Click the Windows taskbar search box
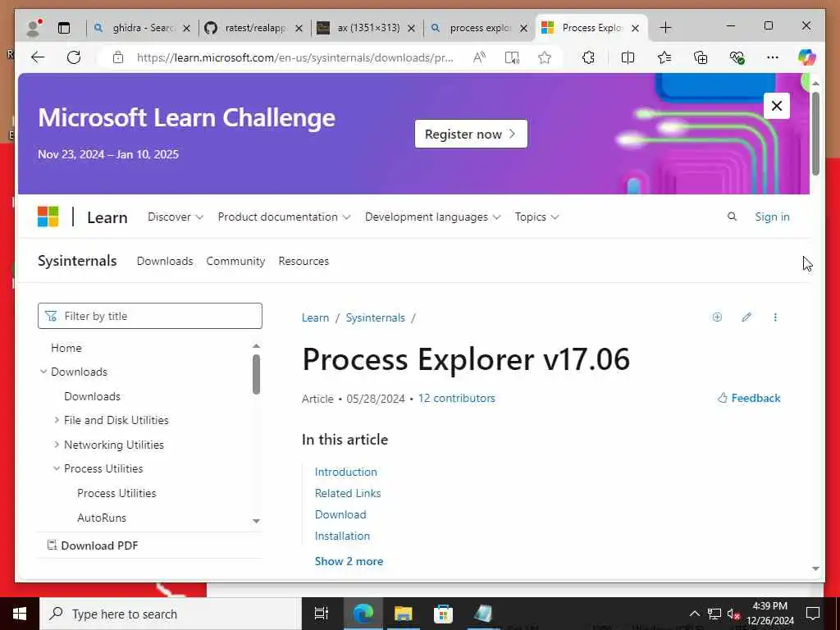Viewport: 840px width, 630px height. [x=171, y=614]
